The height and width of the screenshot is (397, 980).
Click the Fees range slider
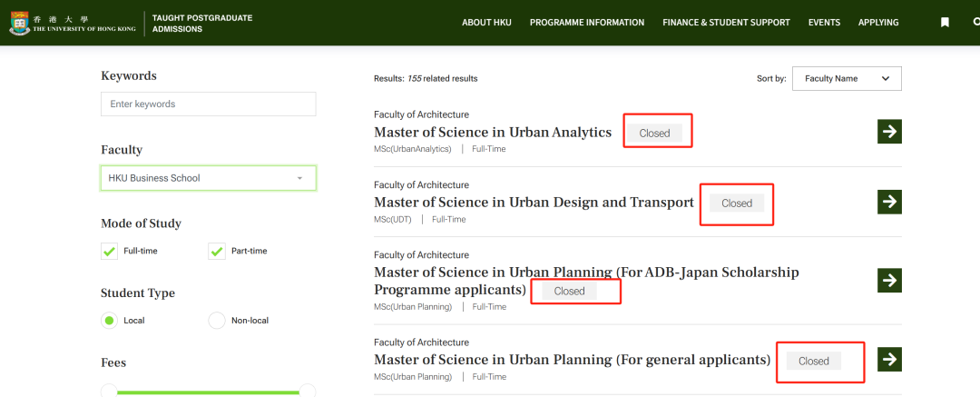pyautogui.click(x=208, y=392)
